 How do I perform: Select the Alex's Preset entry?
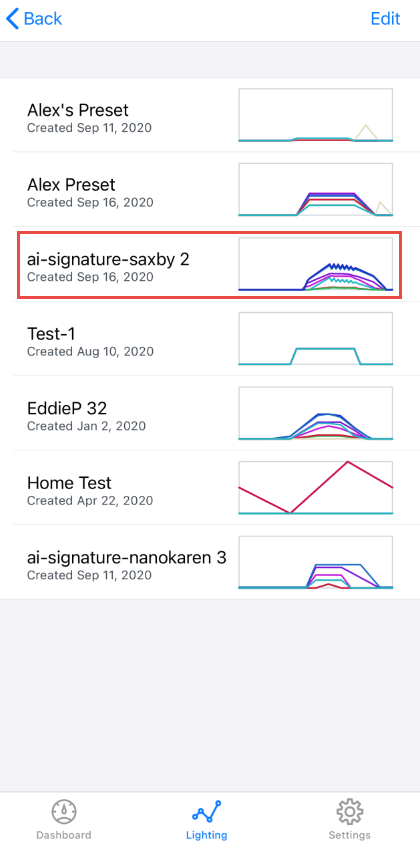click(x=210, y=115)
